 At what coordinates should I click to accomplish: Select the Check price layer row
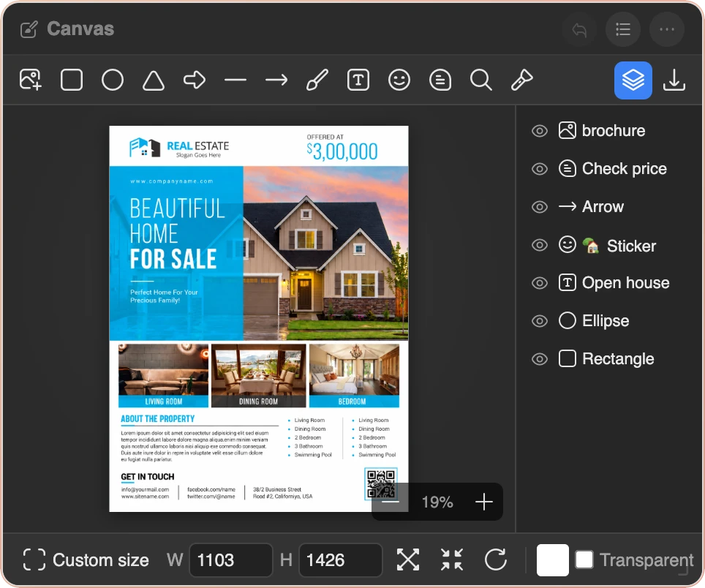609,169
